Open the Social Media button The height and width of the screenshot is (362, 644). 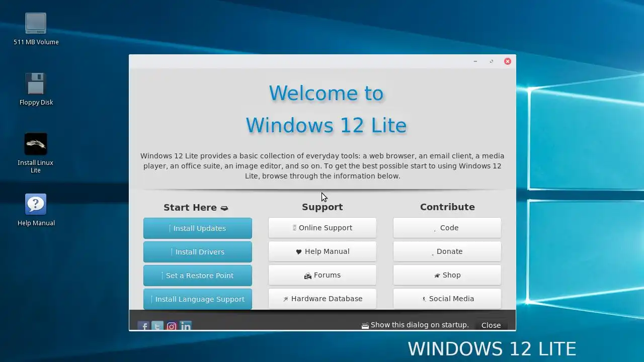447,299
